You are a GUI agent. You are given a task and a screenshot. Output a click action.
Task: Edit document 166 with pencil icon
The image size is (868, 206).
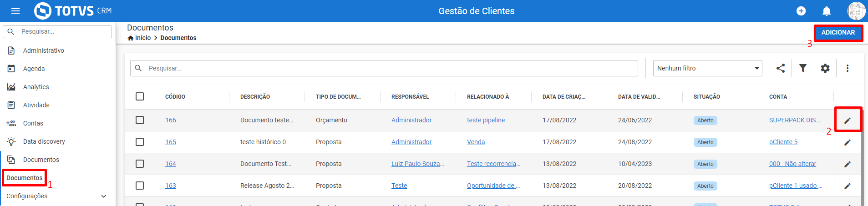click(848, 121)
